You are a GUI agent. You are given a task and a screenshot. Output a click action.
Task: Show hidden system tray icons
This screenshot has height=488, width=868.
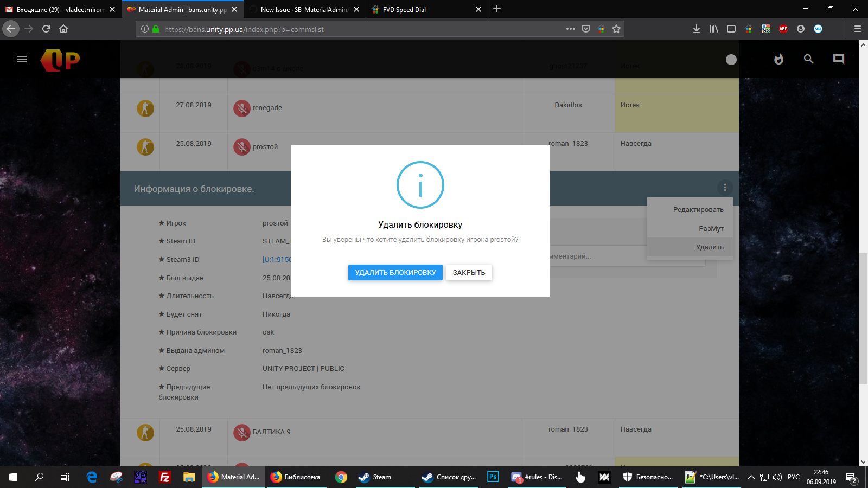tap(751, 477)
